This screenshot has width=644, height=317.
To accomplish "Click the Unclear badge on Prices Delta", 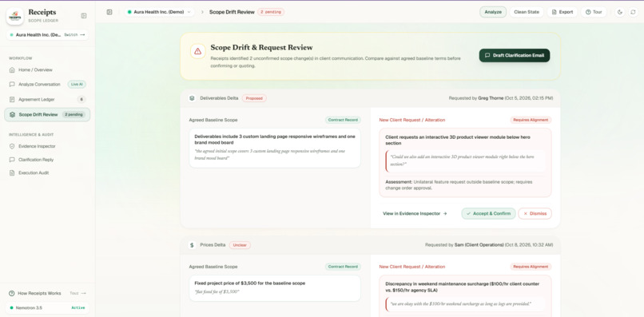I will [240, 244].
